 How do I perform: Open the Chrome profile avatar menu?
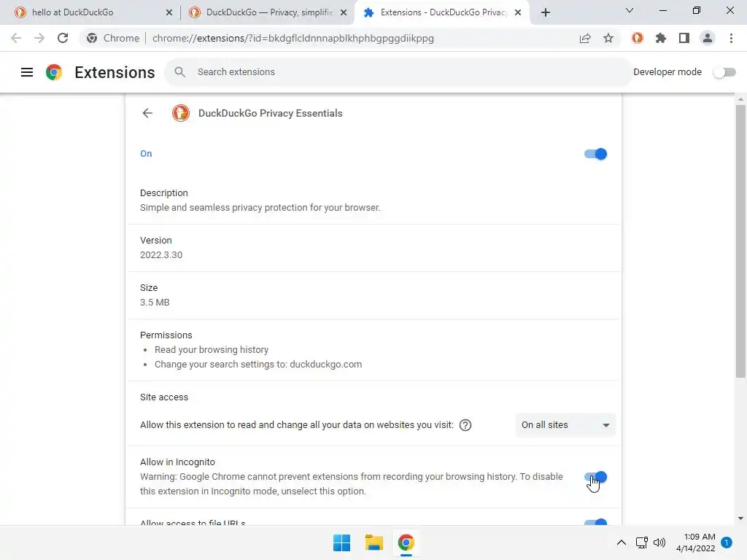coord(708,38)
